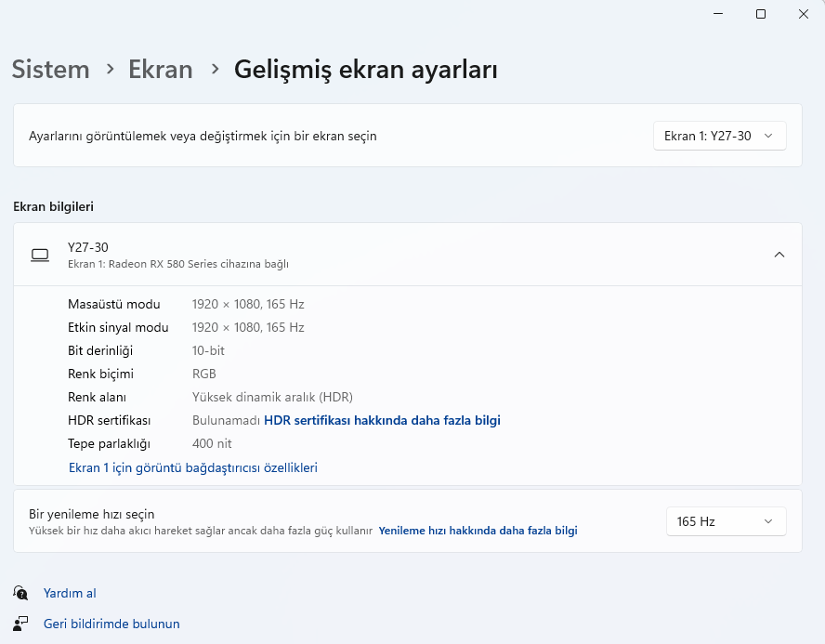Screen dimensions: 825x644
Task: Select Geri bildirimde bulunun
Action: click(x=111, y=624)
